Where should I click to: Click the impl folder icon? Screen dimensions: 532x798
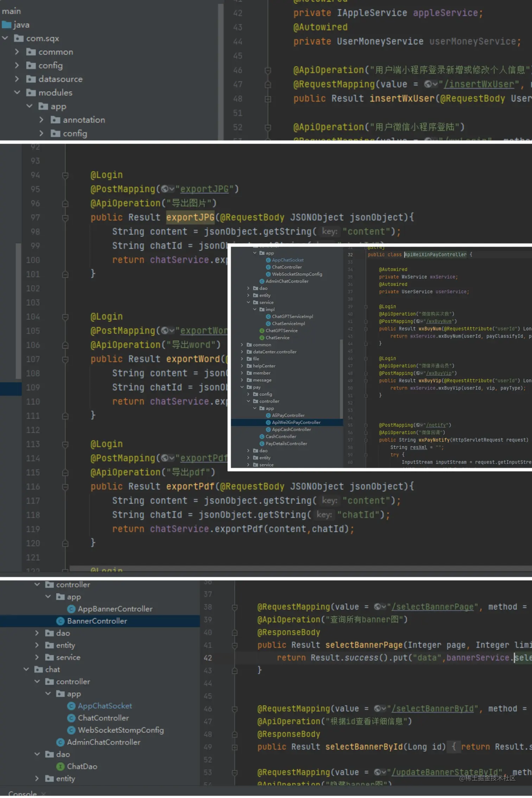tap(262, 310)
